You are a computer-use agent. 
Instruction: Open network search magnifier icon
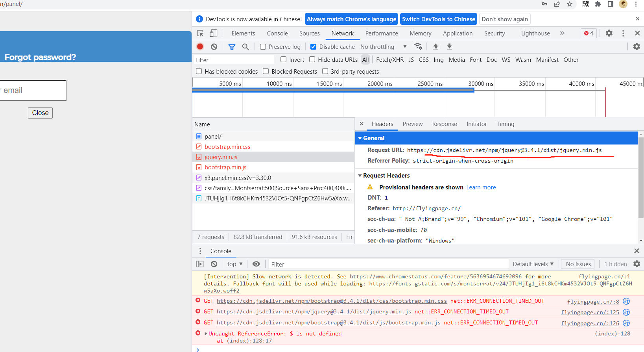point(245,47)
